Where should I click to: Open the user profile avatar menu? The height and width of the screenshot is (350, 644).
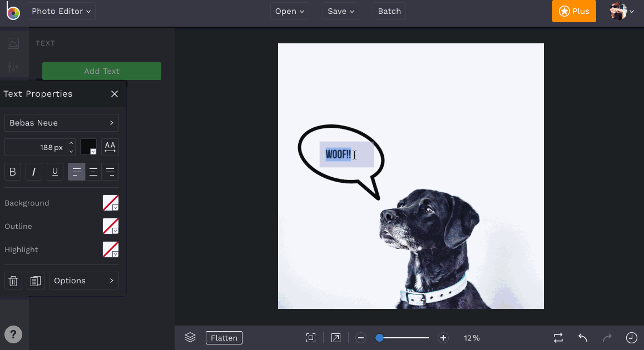point(622,11)
